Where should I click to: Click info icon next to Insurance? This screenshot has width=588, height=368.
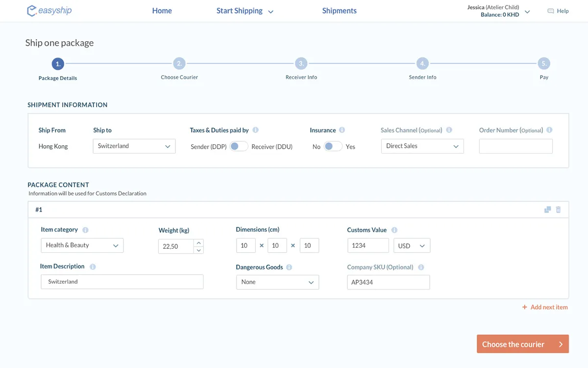click(x=342, y=130)
